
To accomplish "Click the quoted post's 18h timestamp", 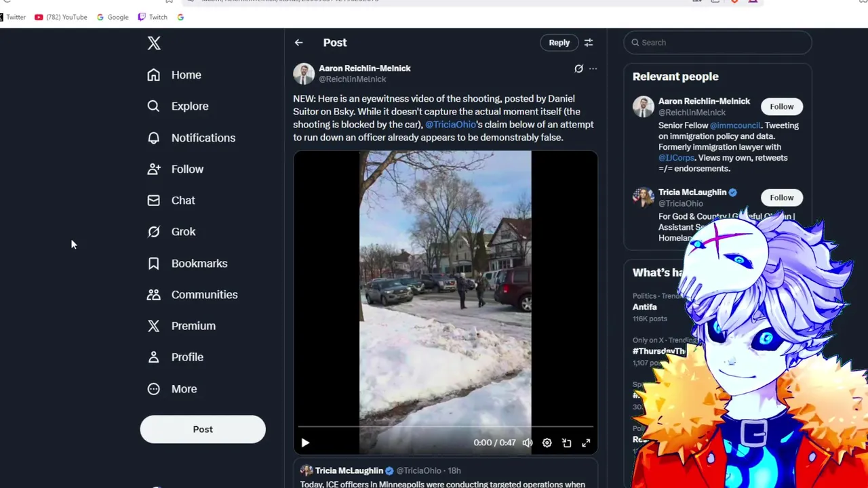I will 454,470.
